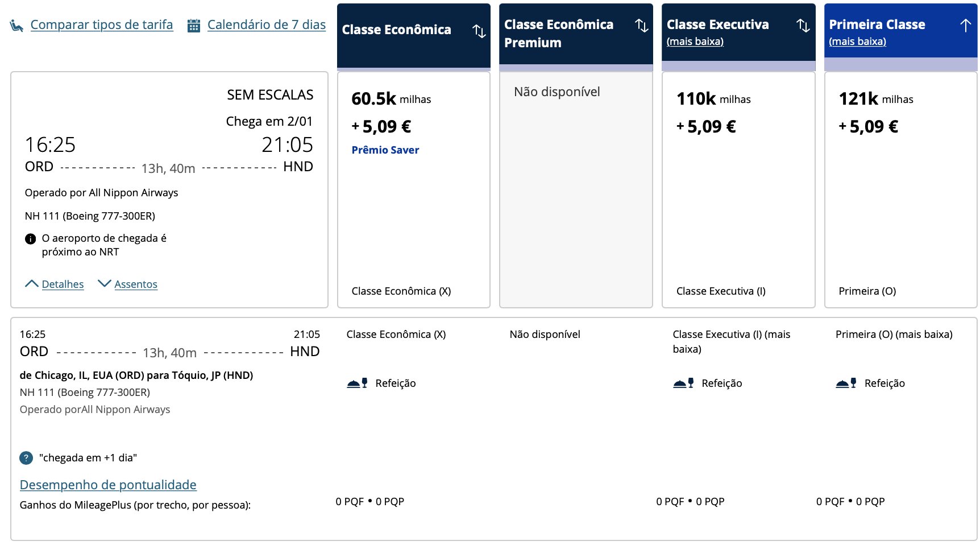Click (mais baixa) link under Classe Executiva
This screenshot has height=545, width=980.
(695, 42)
